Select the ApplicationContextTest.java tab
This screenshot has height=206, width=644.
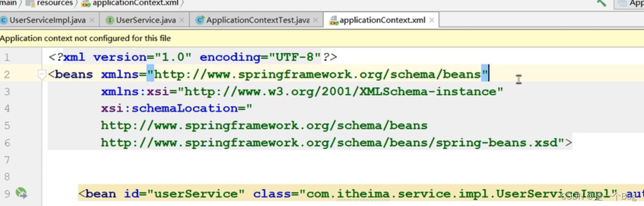pyautogui.click(x=257, y=20)
